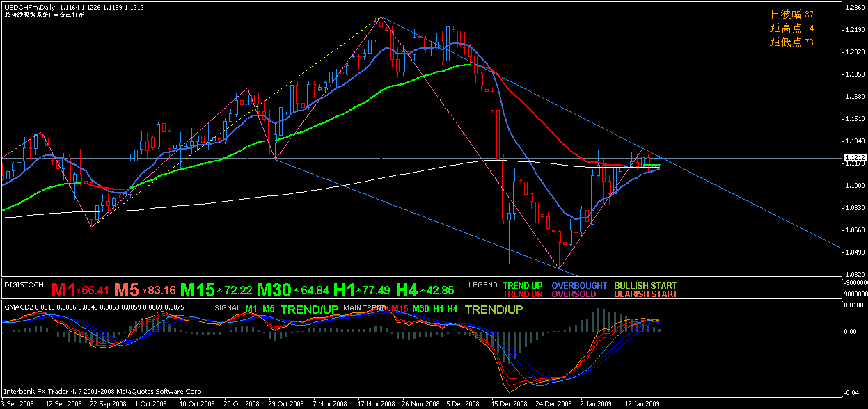Click the 1.2360 price scale value
This screenshot has height=409, width=868.
pos(855,8)
